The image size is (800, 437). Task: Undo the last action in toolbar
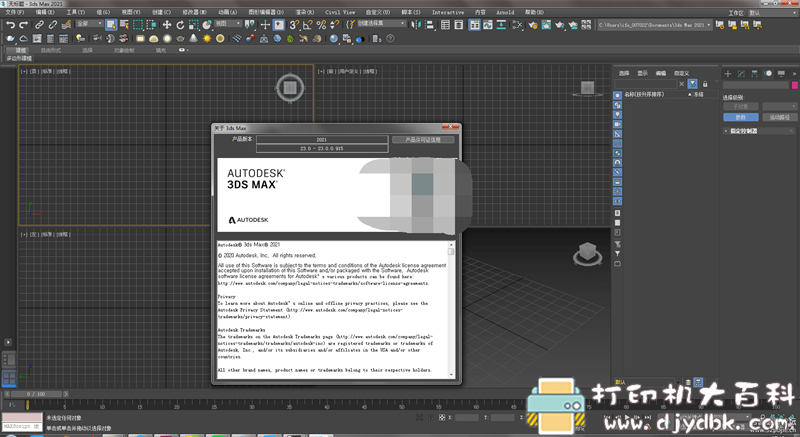11,24
